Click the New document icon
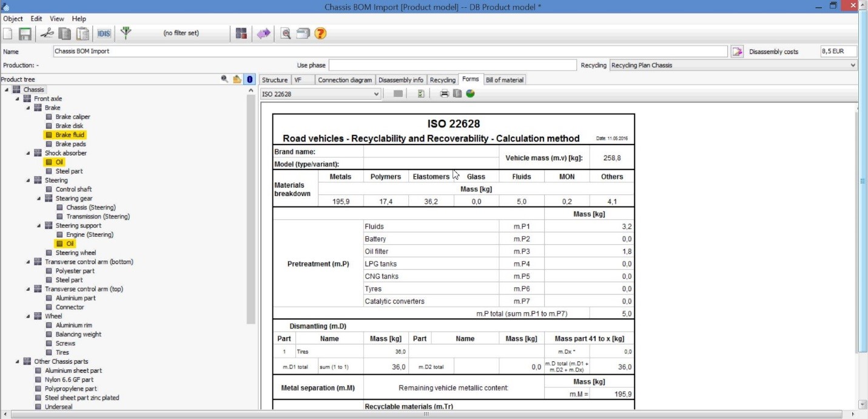 point(8,34)
